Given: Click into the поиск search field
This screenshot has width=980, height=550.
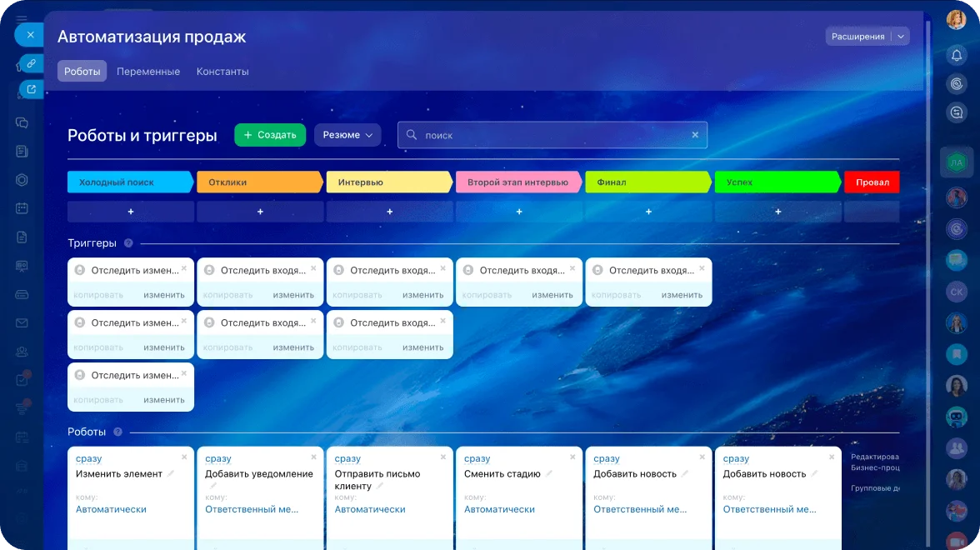Looking at the screenshot, I should (550, 135).
